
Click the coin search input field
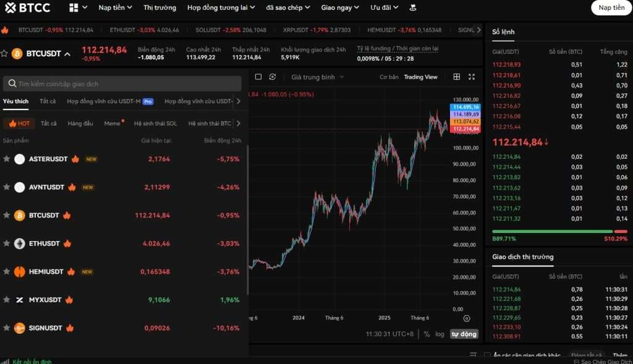122,83
